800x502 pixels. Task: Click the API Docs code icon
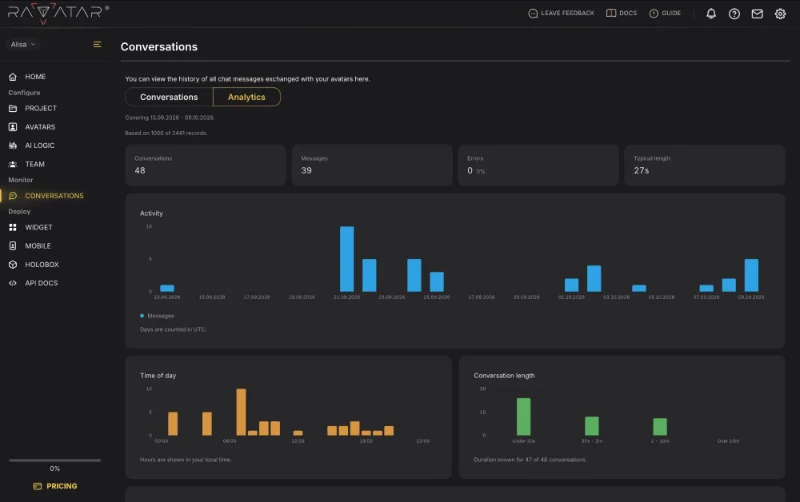tap(13, 283)
